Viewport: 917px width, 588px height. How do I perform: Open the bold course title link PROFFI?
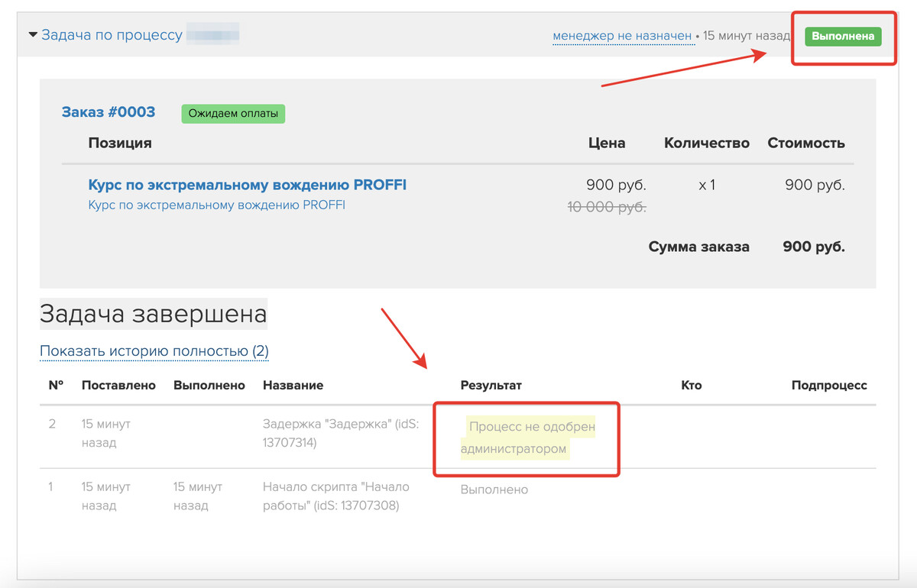click(x=247, y=185)
